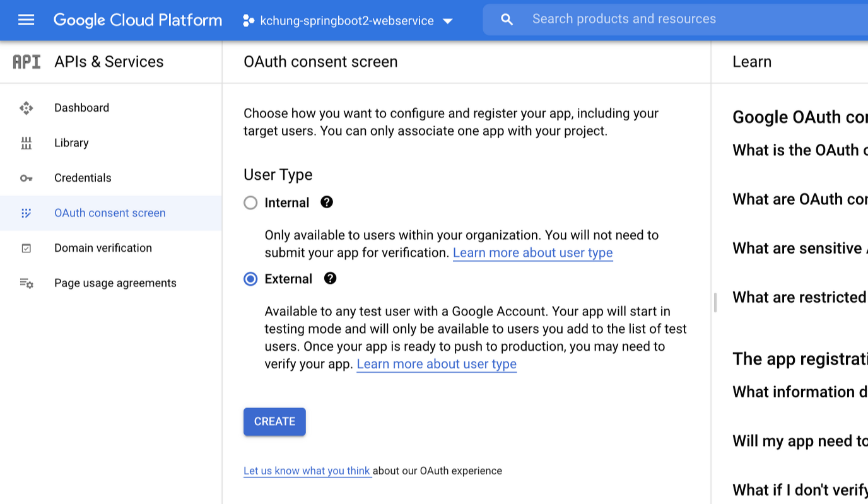The width and height of the screenshot is (868, 504).
Task: Click the CREATE button
Action: [274, 421]
